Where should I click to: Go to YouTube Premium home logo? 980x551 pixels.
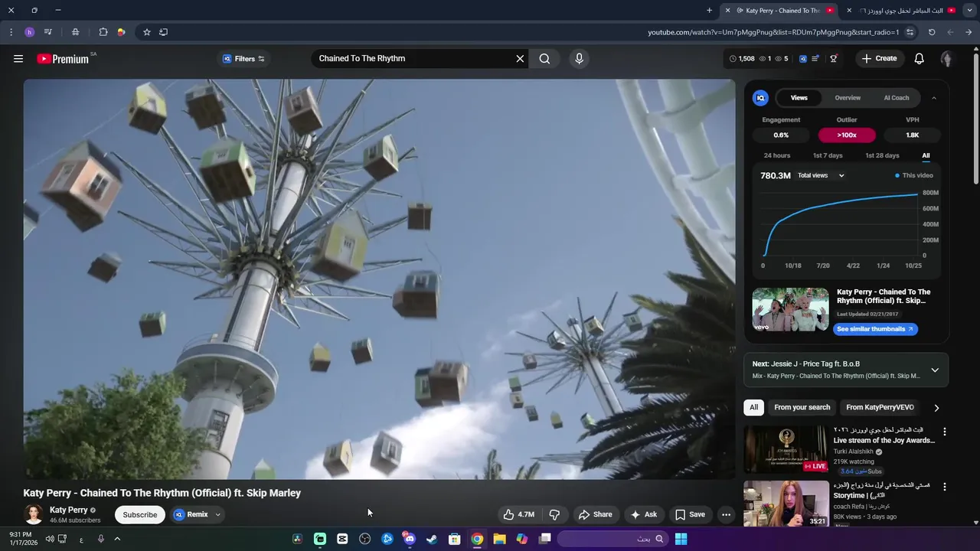pos(63,59)
